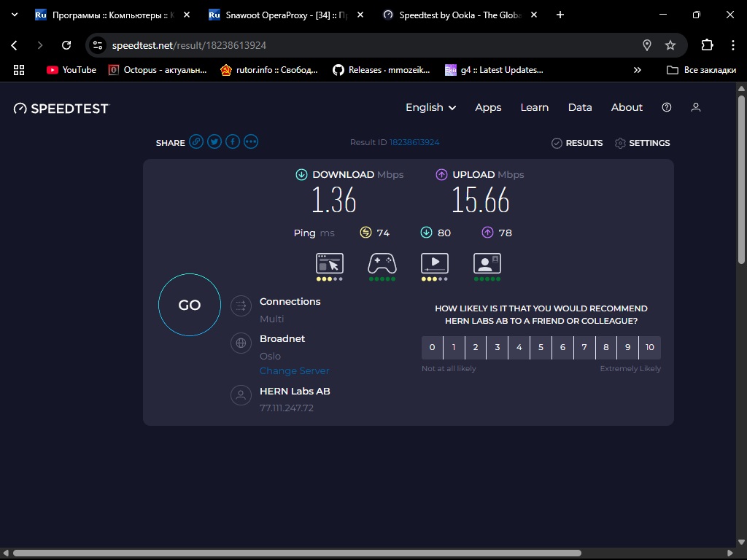The width and height of the screenshot is (747, 560).
Task: Choose rating 5 in recommendation scale
Action: (x=541, y=348)
